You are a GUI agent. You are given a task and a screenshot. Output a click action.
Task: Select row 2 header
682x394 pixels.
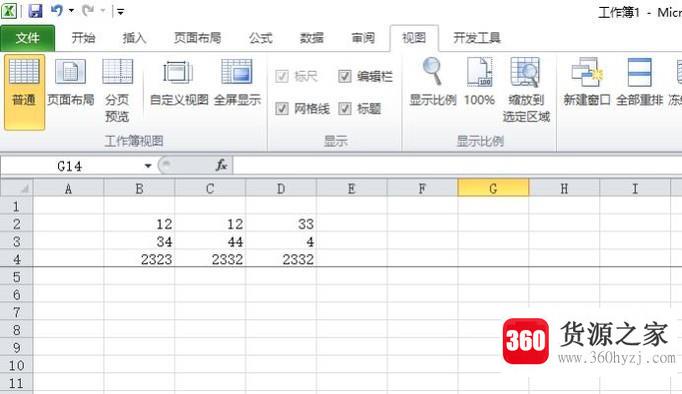pos(17,224)
